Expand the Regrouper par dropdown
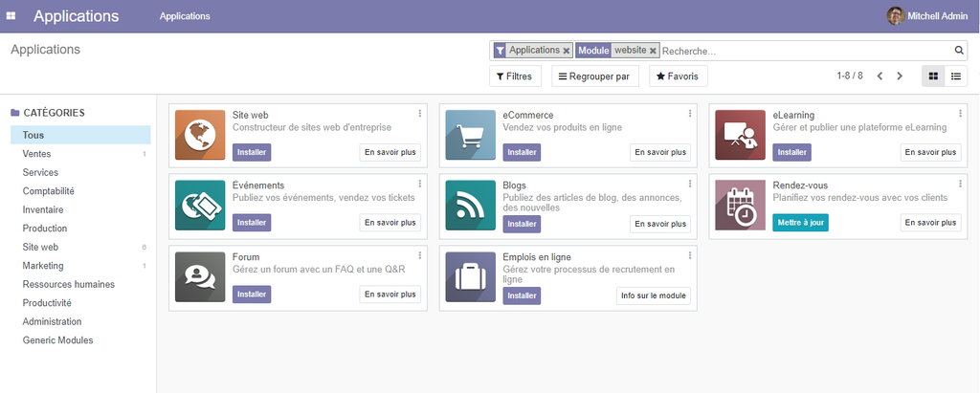The width and height of the screenshot is (980, 393). (x=594, y=76)
